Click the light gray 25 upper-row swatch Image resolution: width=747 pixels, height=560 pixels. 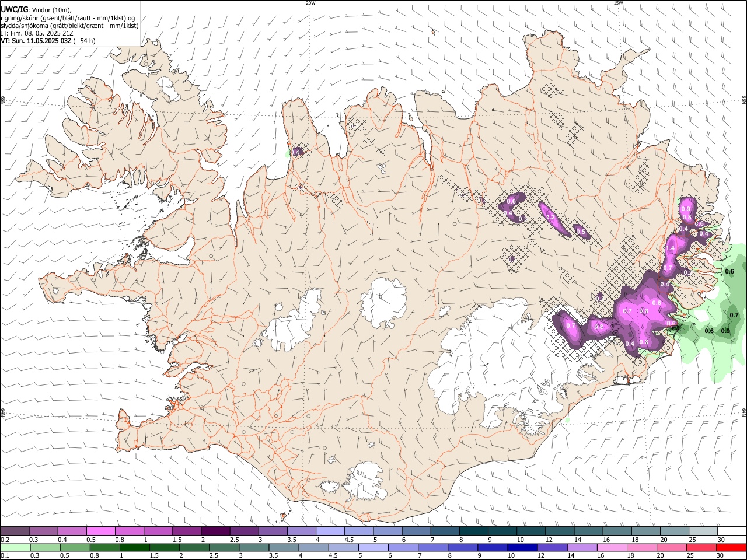click(703, 531)
